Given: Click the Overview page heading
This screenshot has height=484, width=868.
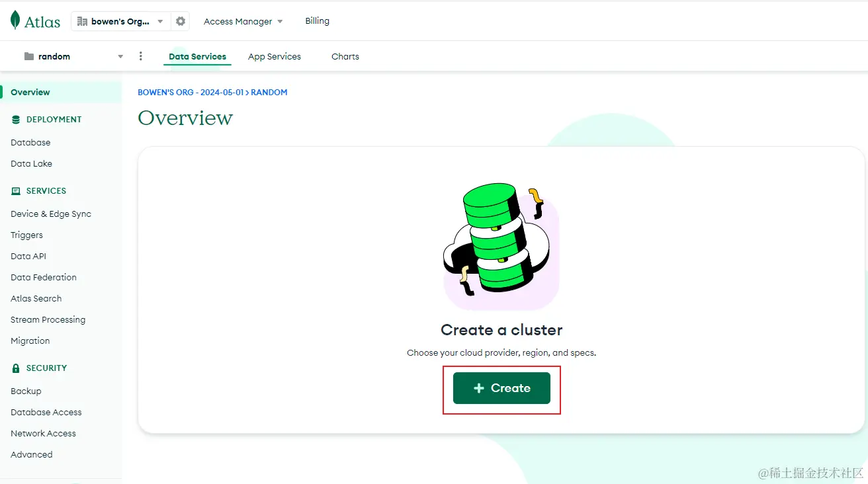Looking at the screenshot, I should [x=185, y=118].
